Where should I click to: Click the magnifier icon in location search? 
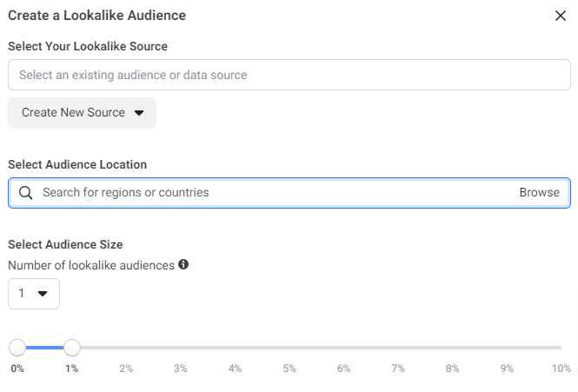(25, 193)
